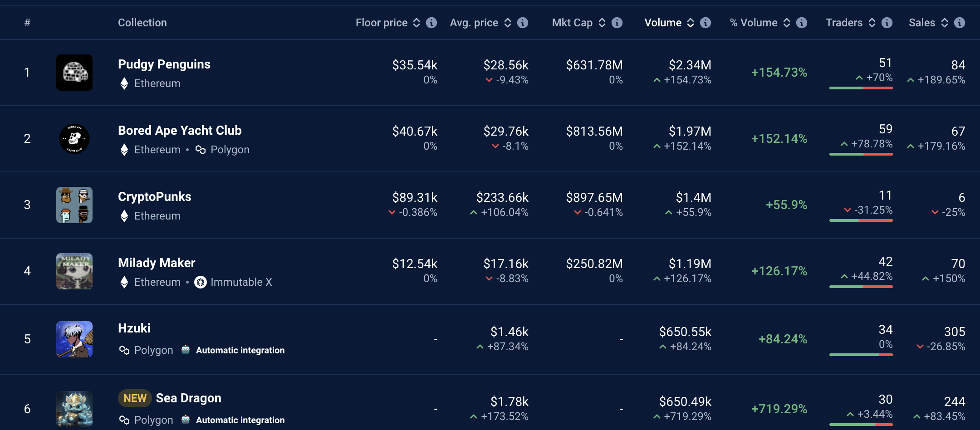
Task: Sort by % Volume arrows
Action: click(x=787, y=23)
